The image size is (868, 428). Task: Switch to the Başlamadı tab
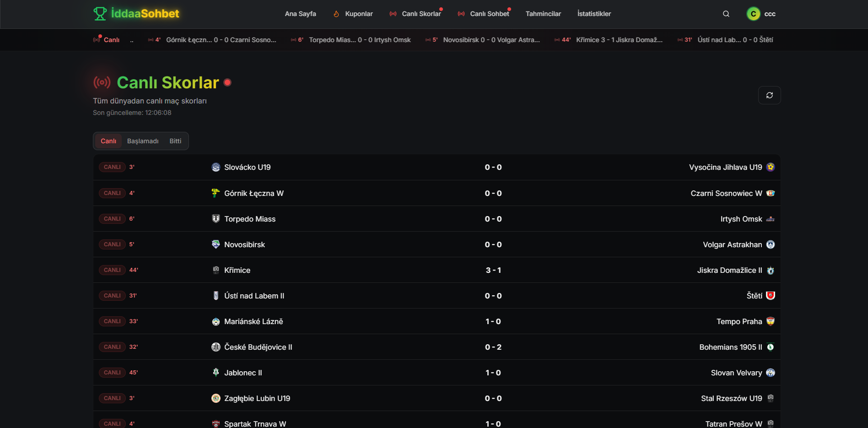pyautogui.click(x=143, y=141)
